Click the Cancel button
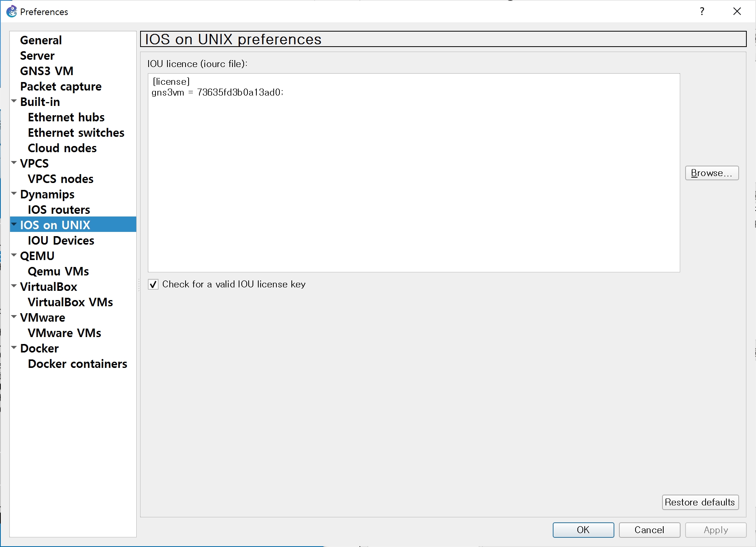Image resolution: width=756 pixels, height=547 pixels. (x=649, y=530)
